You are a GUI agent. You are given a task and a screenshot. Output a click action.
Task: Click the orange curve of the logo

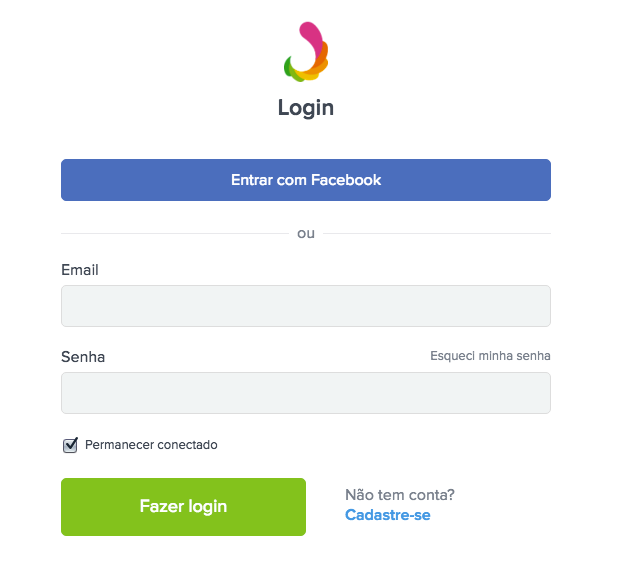[321, 59]
